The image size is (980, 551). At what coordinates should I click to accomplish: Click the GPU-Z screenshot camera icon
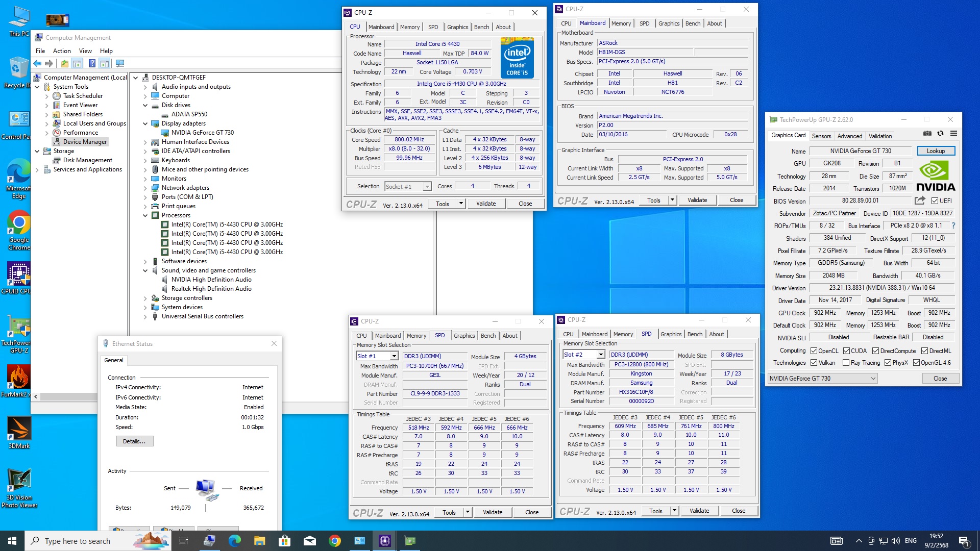pos(927,134)
